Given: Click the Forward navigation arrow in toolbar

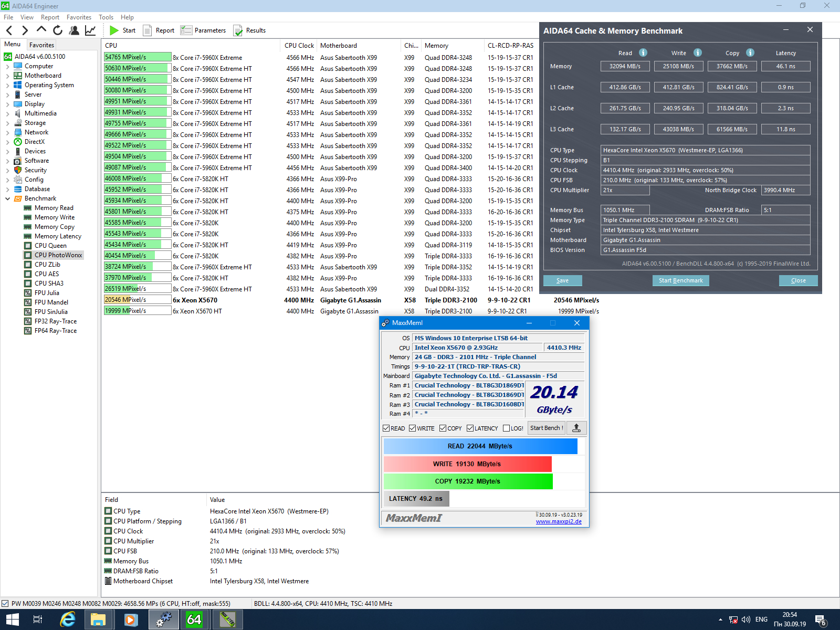Looking at the screenshot, I should pyautogui.click(x=25, y=30).
